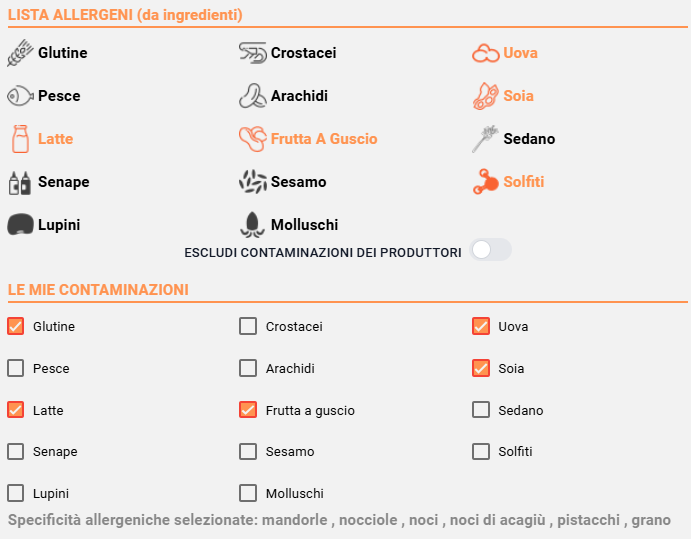This screenshot has height=539, width=691.
Task: Enable Escludi contaminazioni dei produttori switch
Action: (490, 250)
